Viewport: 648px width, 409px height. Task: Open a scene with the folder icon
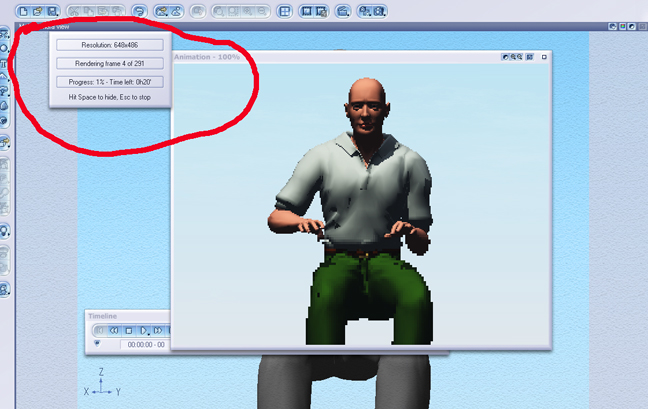click(x=38, y=11)
